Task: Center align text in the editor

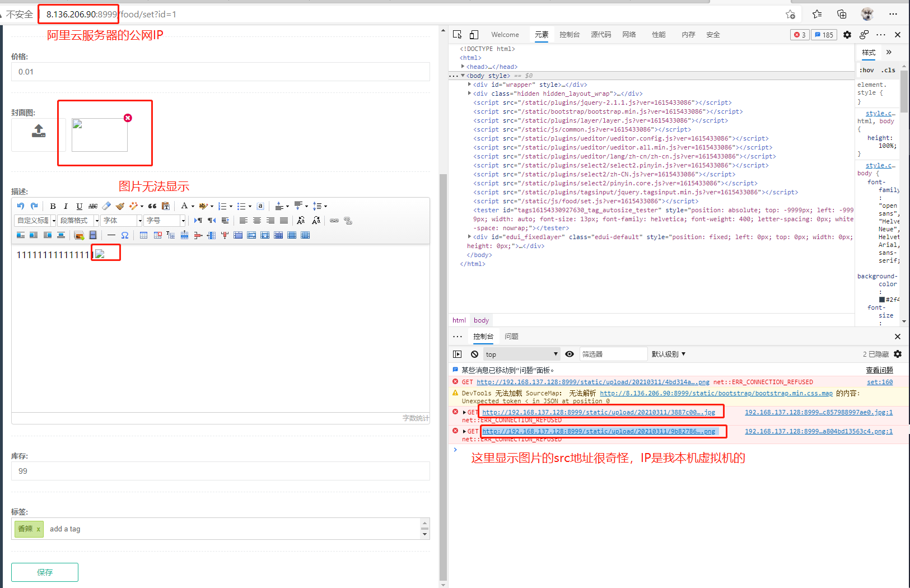Action: 256,221
